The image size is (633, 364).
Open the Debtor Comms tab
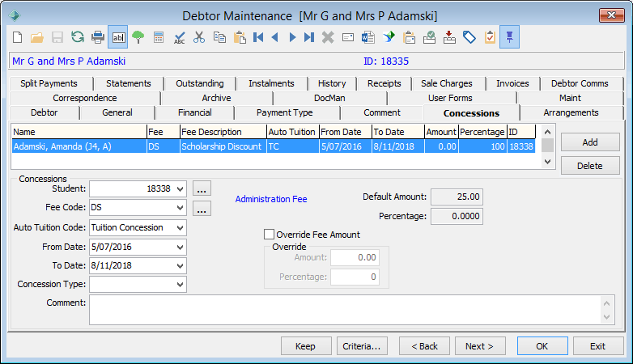[x=580, y=83]
